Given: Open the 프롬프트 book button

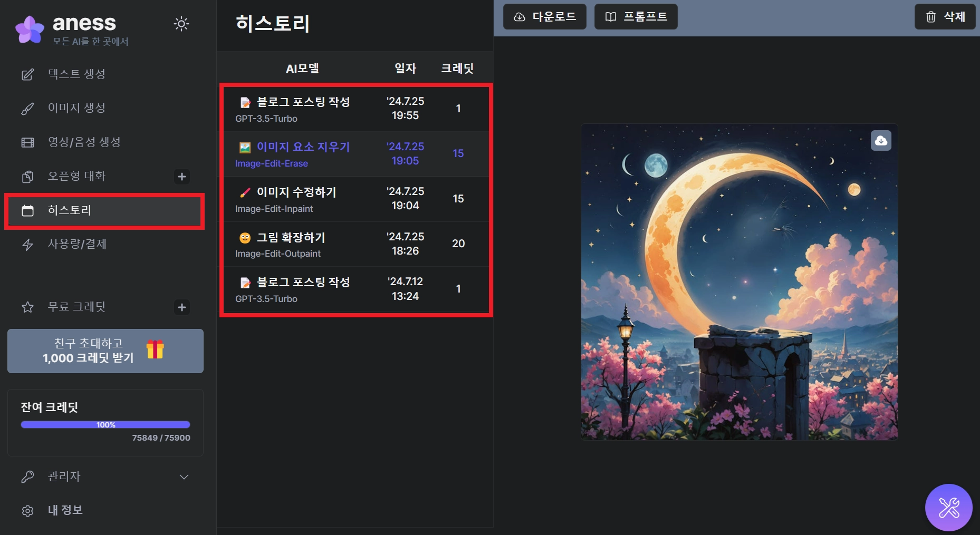Looking at the screenshot, I should tap(636, 17).
